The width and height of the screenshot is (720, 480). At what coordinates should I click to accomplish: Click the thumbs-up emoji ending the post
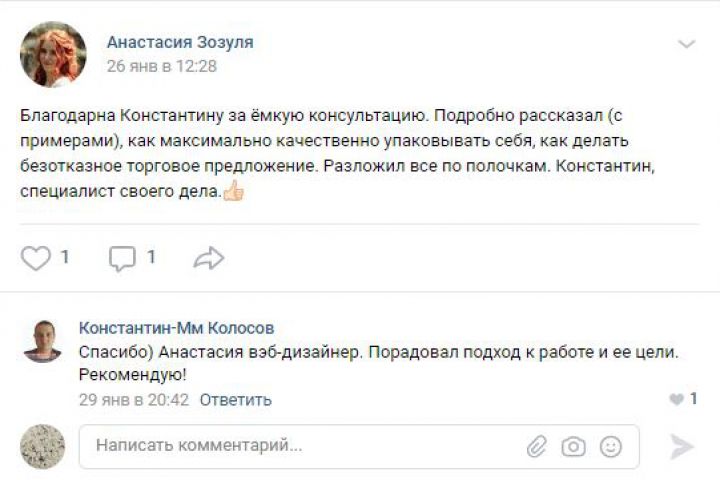click(x=234, y=191)
